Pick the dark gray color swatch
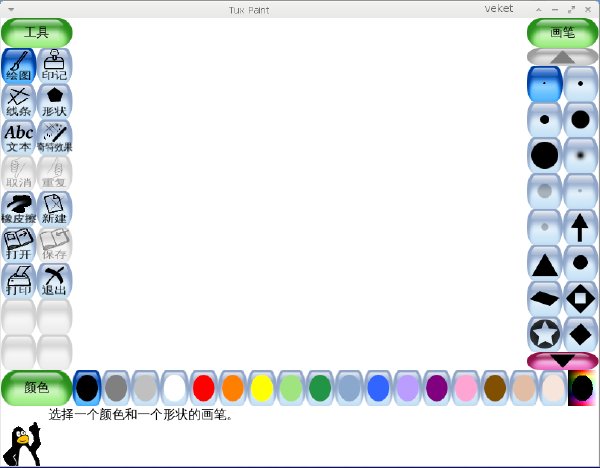This screenshot has height=468, width=600. (x=116, y=388)
